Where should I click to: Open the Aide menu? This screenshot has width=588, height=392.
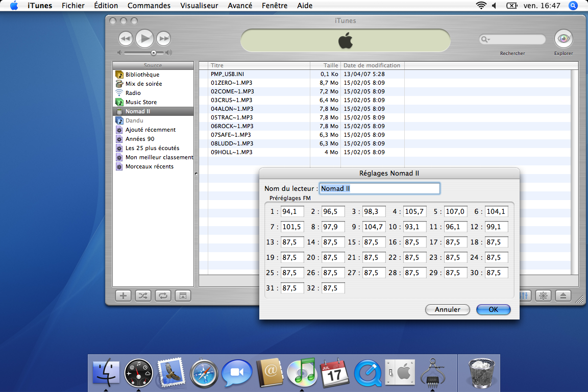305,6
